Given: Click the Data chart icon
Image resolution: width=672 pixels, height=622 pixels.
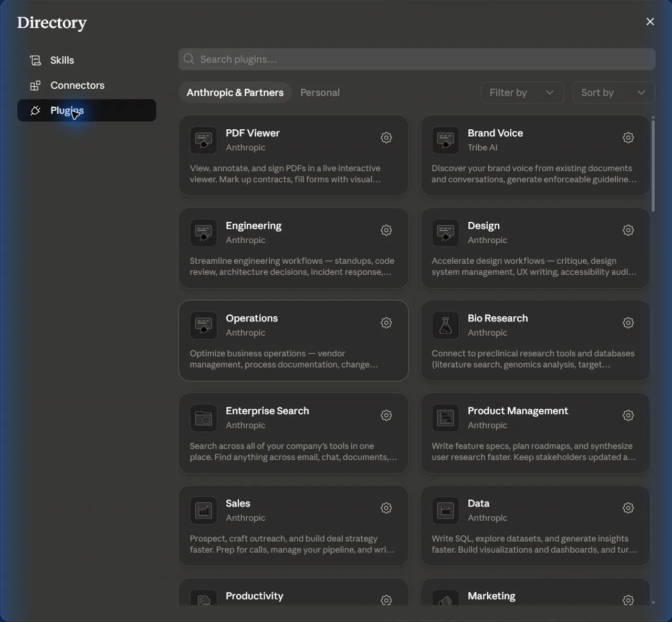Looking at the screenshot, I should (x=446, y=511).
